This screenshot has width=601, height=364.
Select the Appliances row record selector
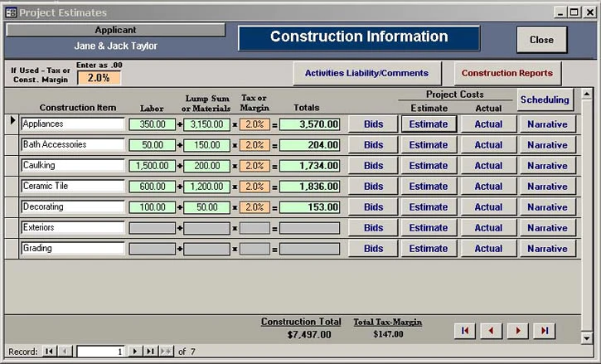click(x=12, y=124)
